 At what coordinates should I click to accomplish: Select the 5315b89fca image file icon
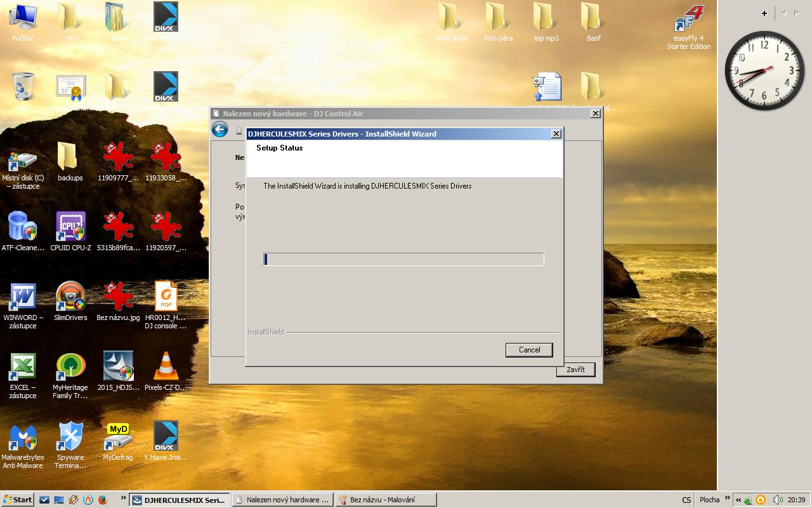118,232
